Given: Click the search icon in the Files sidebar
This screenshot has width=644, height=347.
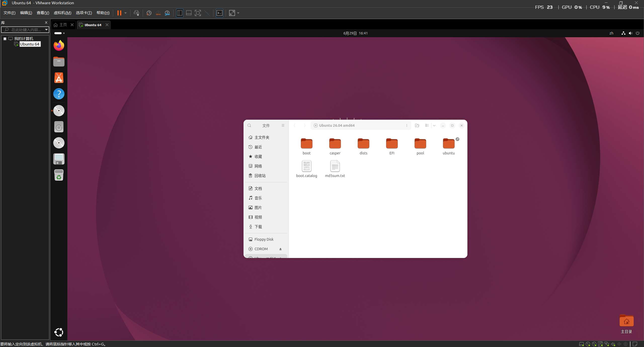Looking at the screenshot, I should pyautogui.click(x=249, y=125).
